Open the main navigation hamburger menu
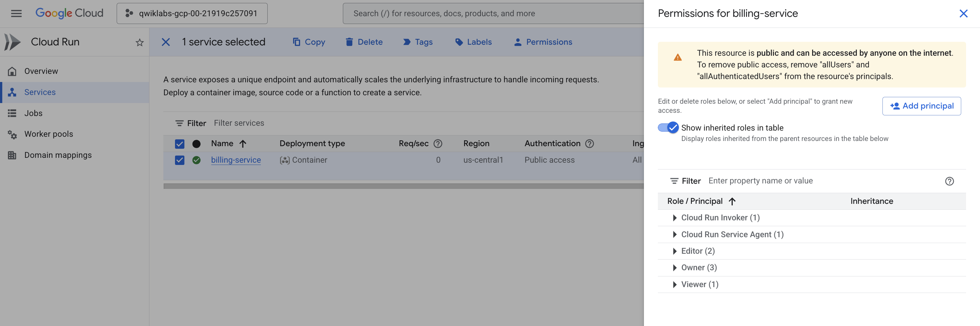The height and width of the screenshot is (326, 980). [x=16, y=13]
